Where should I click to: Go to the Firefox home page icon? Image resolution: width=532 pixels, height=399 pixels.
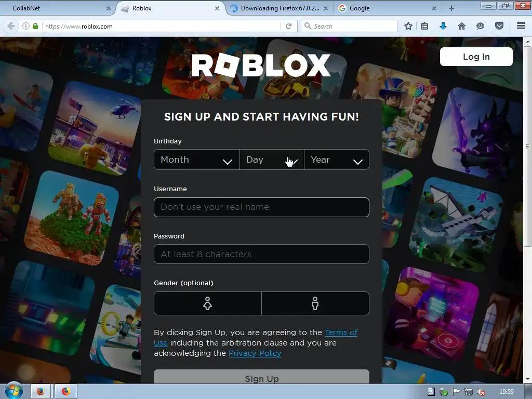[462, 26]
